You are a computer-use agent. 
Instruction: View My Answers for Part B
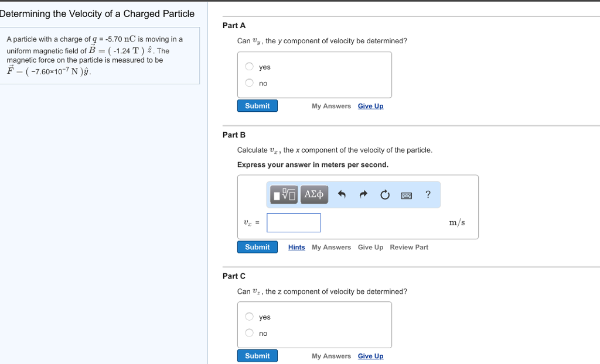coord(331,247)
